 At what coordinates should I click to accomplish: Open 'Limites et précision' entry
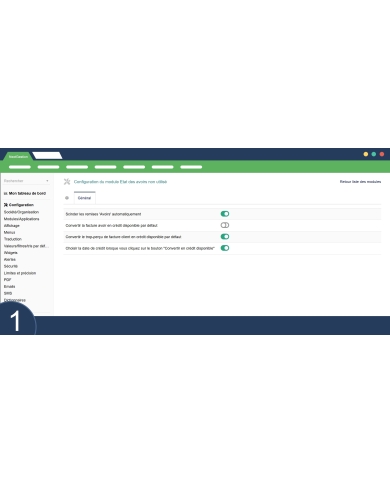coord(20,273)
